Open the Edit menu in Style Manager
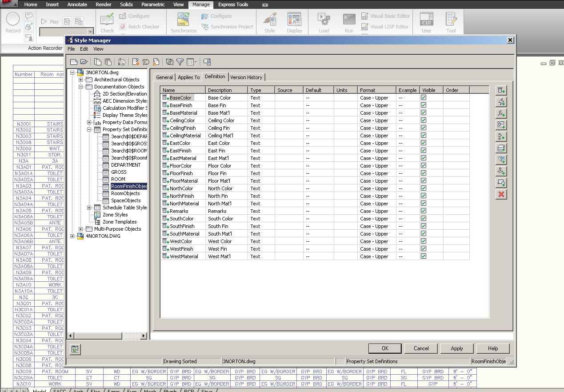Screen dimensions: 564x392 pyautogui.click(x=84, y=49)
